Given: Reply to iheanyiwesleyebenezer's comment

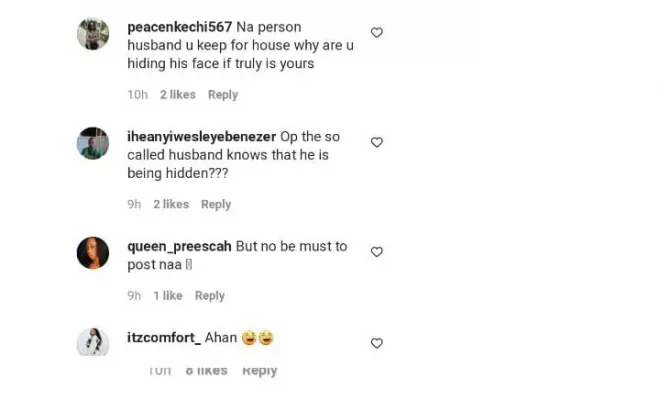Looking at the screenshot, I should (216, 204).
